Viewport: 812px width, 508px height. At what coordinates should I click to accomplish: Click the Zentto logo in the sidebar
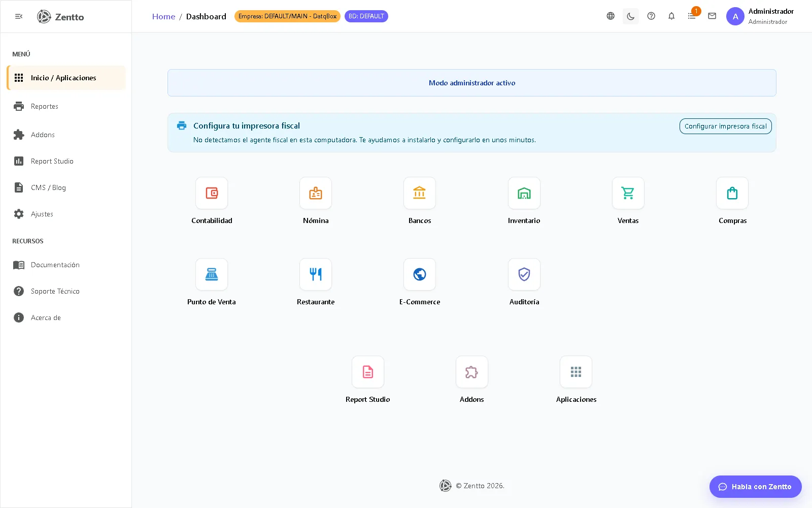60,17
